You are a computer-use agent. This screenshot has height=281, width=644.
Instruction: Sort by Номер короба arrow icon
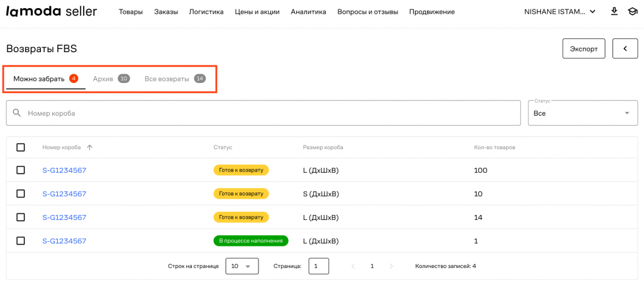click(89, 147)
